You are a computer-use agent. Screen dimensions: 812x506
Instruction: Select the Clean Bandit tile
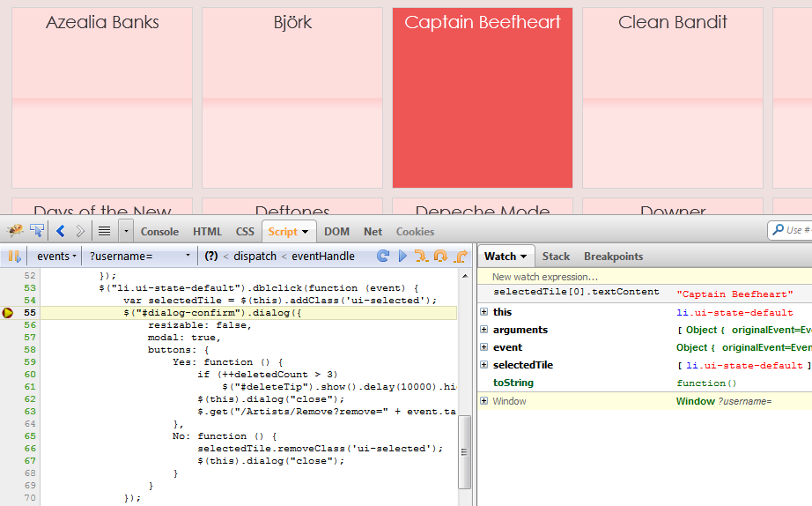pyautogui.click(x=673, y=98)
